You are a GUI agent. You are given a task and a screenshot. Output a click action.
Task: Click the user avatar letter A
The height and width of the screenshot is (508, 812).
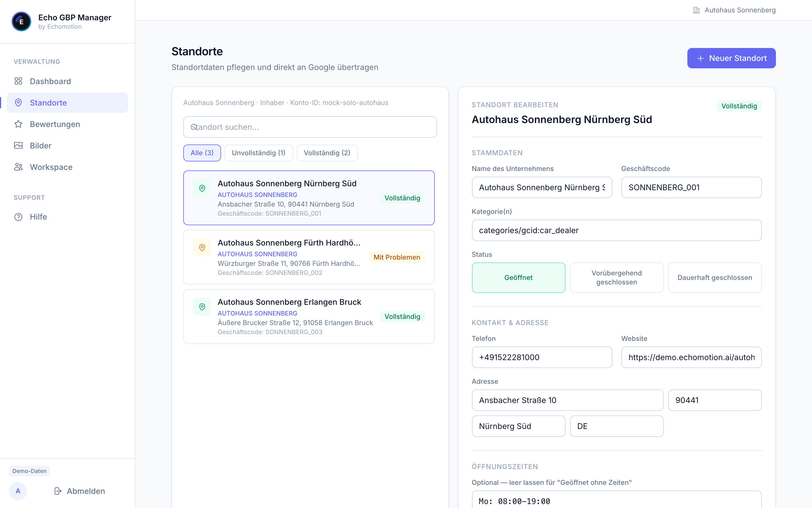(x=18, y=491)
